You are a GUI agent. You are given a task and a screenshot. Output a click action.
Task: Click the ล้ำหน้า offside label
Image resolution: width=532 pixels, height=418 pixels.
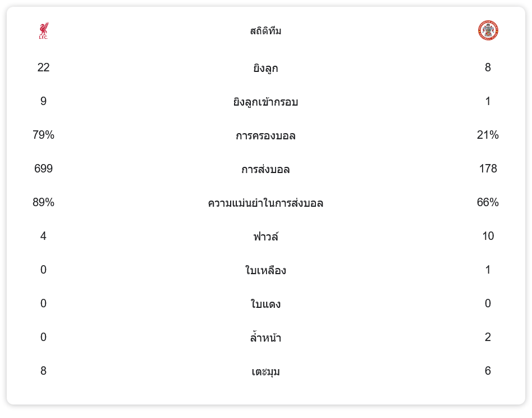click(x=265, y=338)
